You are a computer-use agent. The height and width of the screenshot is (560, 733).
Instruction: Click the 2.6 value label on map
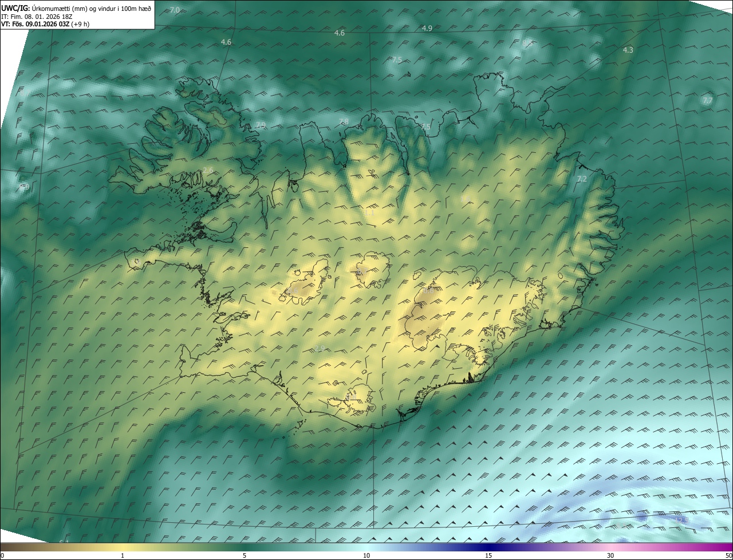click(x=208, y=171)
